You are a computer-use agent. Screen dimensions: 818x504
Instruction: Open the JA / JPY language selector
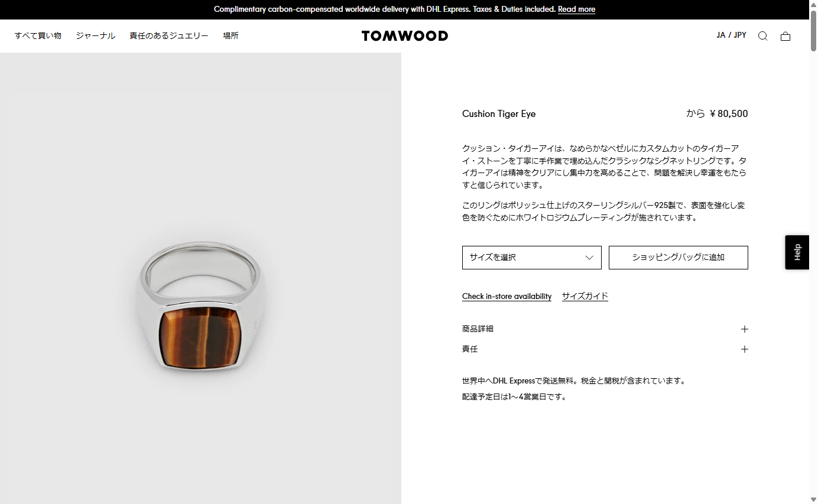pyautogui.click(x=731, y=35)
